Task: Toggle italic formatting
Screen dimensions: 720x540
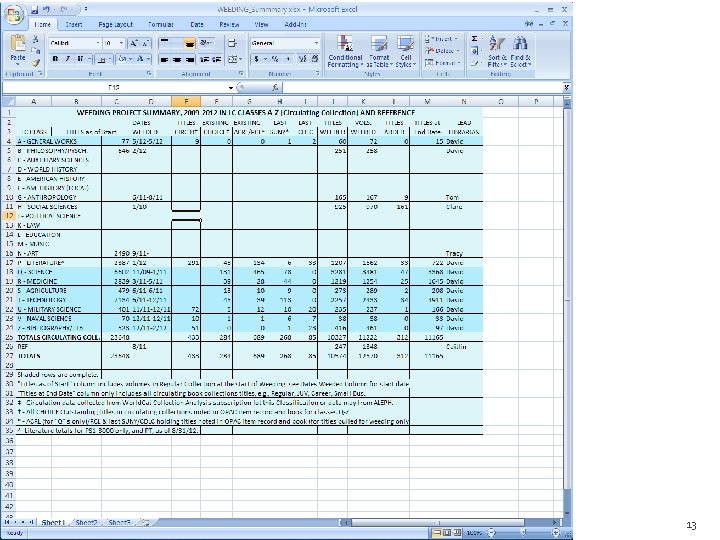Action: coord(68,59)
